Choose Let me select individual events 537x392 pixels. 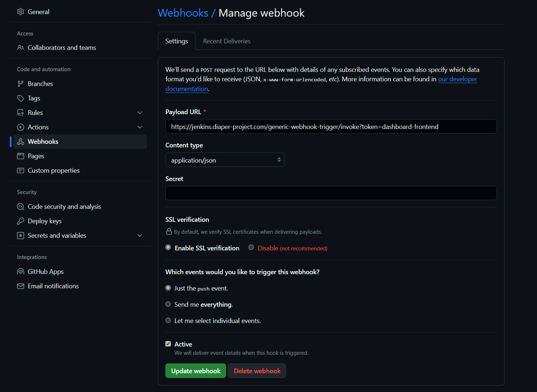168,320
